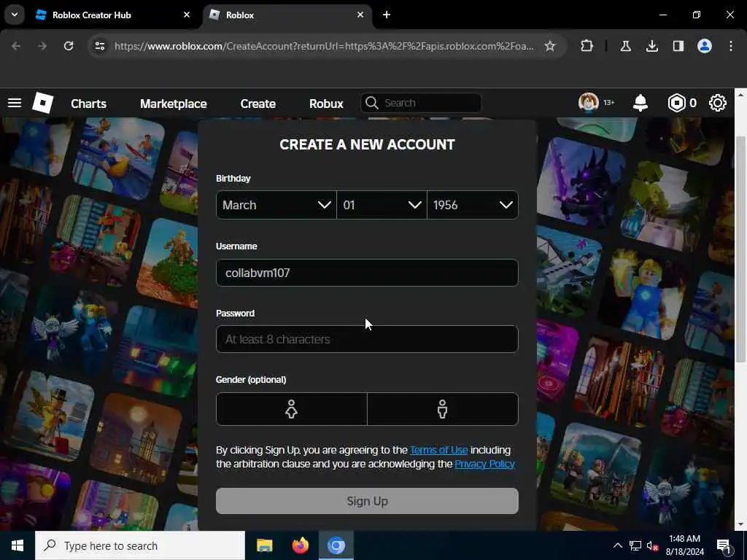Open the Privacy Policy link
Image resolution: width=747 pixels, height=560 pixels.
click(484, 464)
